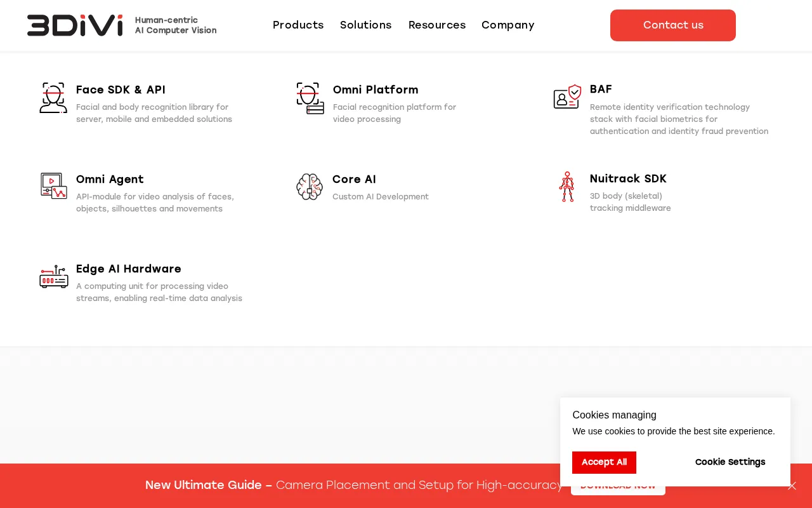Click 'Remote identity verification technology' description
This screenshot has height=508, width=812.
click(x=679, y=119)
